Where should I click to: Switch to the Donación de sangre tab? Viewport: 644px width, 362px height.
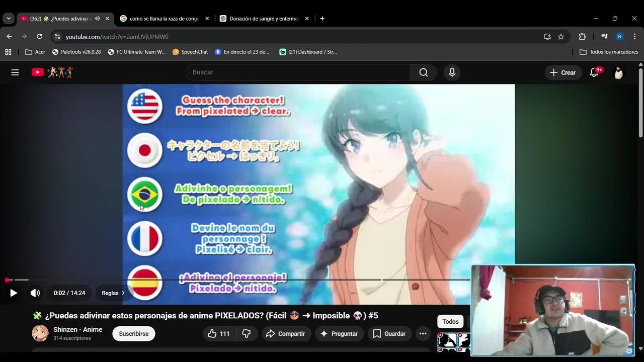[x=264, y=19]
